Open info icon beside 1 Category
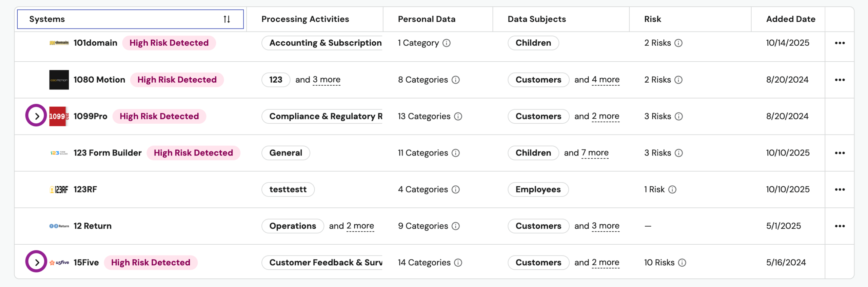The height and width of the screenshot is (287, 868). click(x=447, y=43)
